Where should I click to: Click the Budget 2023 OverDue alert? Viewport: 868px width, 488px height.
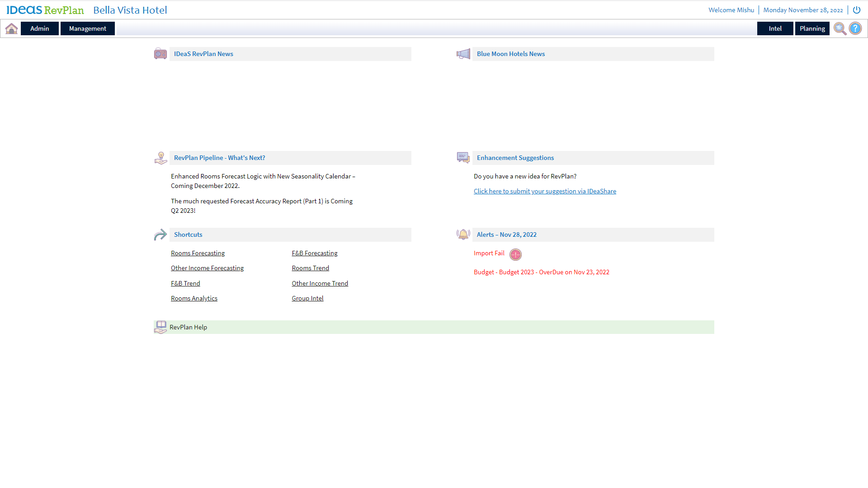[541, 272]
